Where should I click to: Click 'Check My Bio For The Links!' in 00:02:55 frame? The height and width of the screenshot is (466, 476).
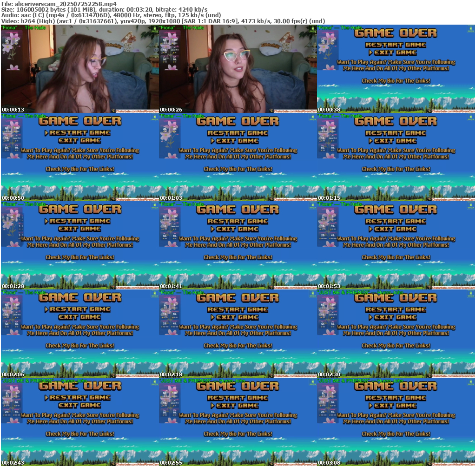tap(238, 434)
